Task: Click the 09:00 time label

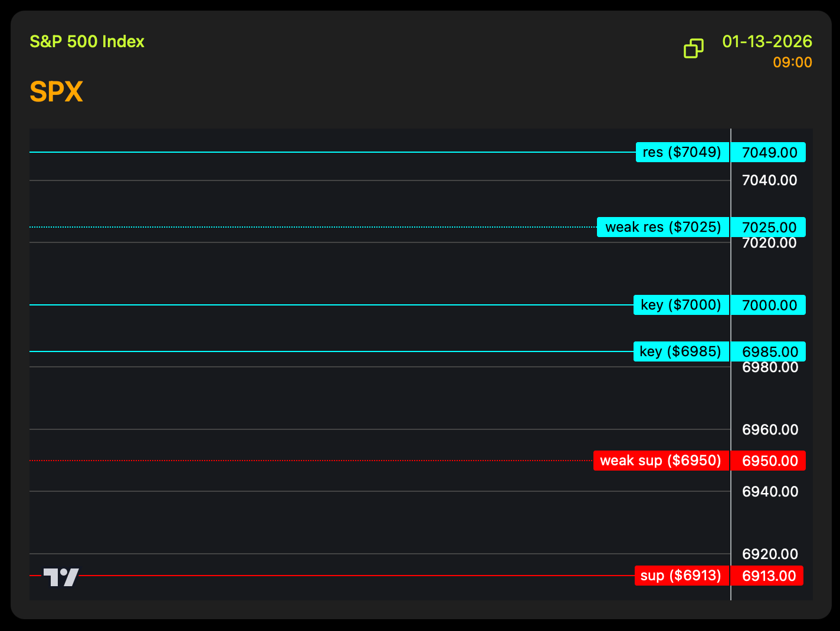Action: [792, 63]
